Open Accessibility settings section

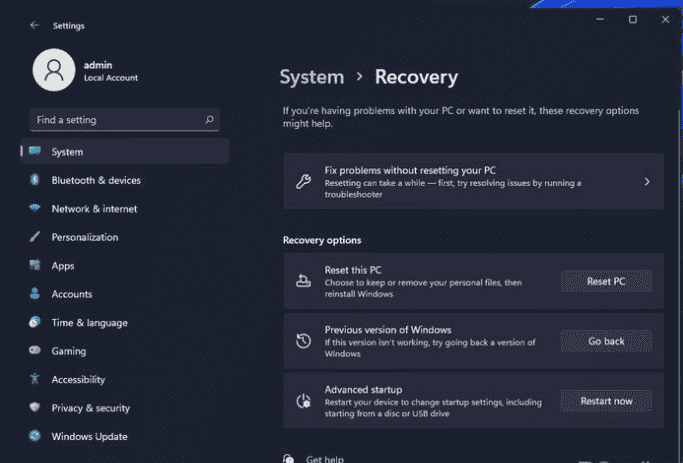pos(78,380)
